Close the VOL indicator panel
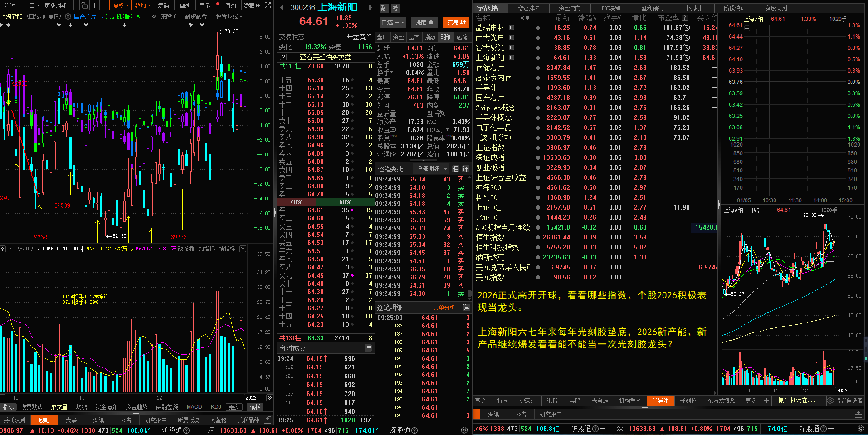This screenshot has height=435, width=868. [243, 249]
